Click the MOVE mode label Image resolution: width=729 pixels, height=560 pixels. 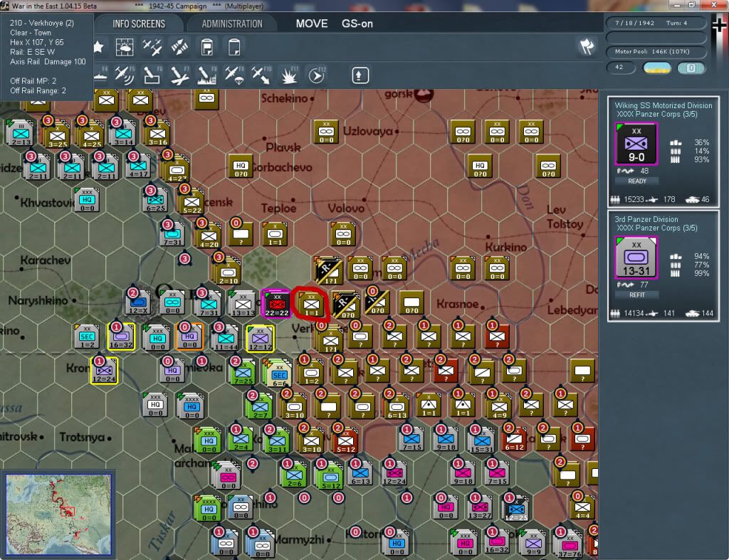click(x=312, y=23)
